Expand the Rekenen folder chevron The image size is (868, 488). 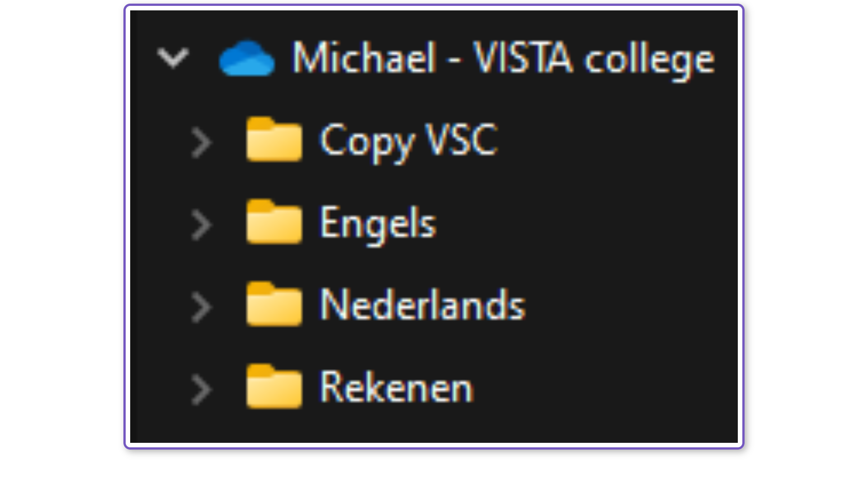tap(201, 389)
